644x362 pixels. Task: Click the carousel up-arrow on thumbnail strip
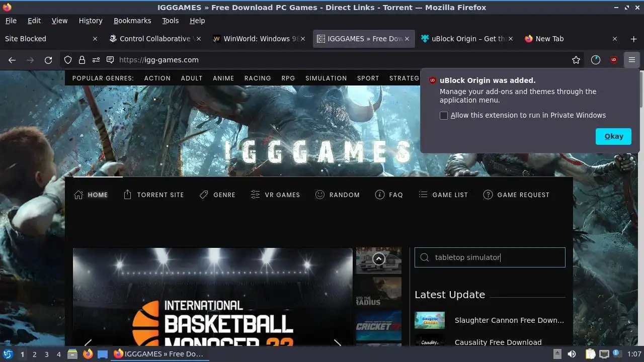tap(379, 259)
